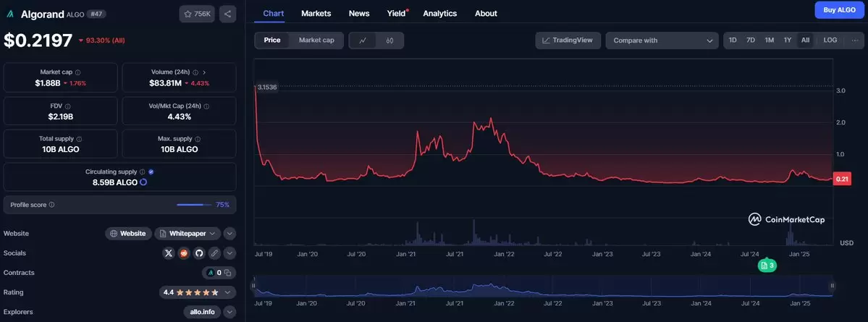Screen dimensions: 868x322
Task: Open the share icon button
Action: 228,14
